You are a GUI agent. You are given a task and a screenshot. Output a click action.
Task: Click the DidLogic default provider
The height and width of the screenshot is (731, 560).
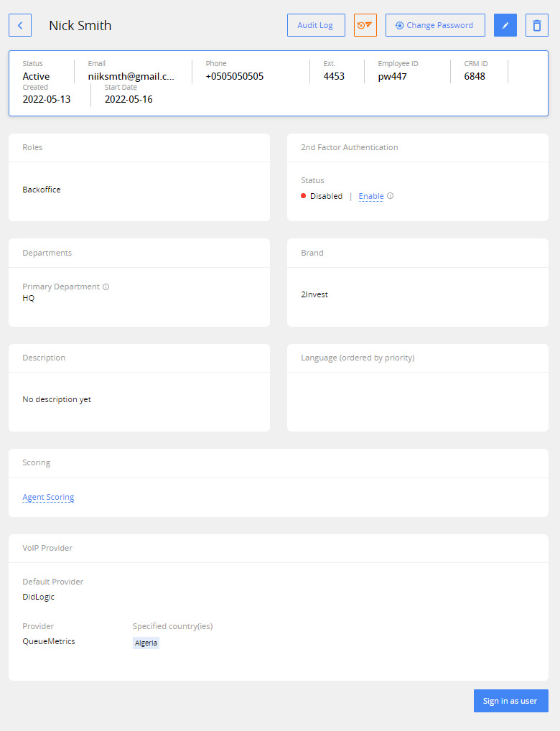[38, 596]
